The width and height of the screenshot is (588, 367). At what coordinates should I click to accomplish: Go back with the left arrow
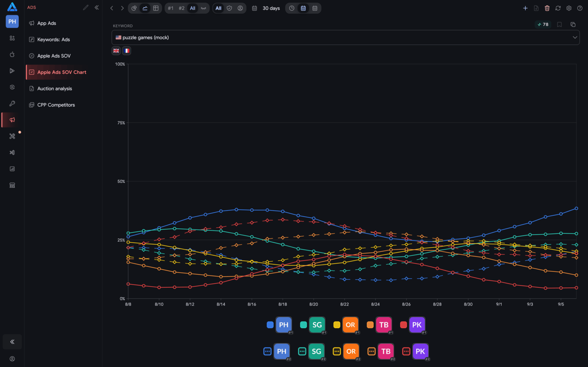111,8
